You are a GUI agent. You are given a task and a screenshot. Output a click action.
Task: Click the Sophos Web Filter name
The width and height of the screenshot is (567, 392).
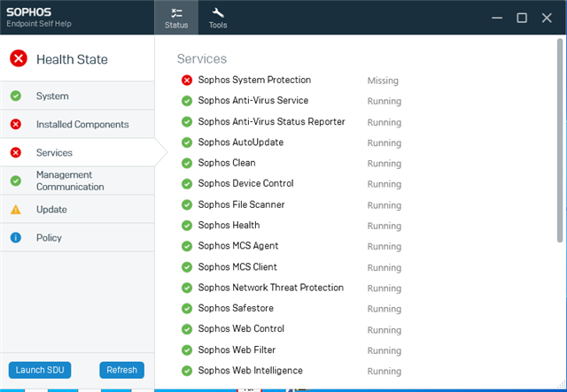point(237,350)
